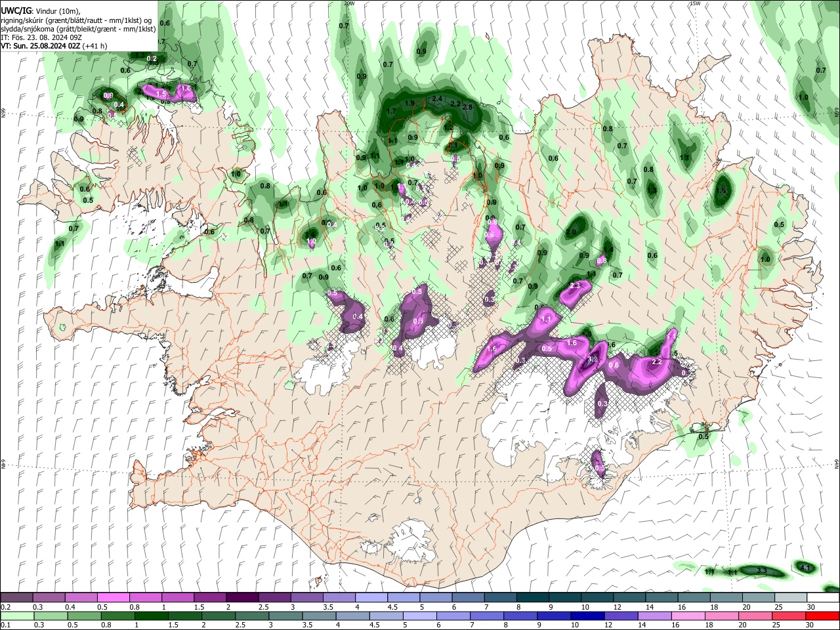The image size is (840, 630).
Task: Select the light grey 25 swatch in the upper legend row
Action: click(x=791, y=598)
